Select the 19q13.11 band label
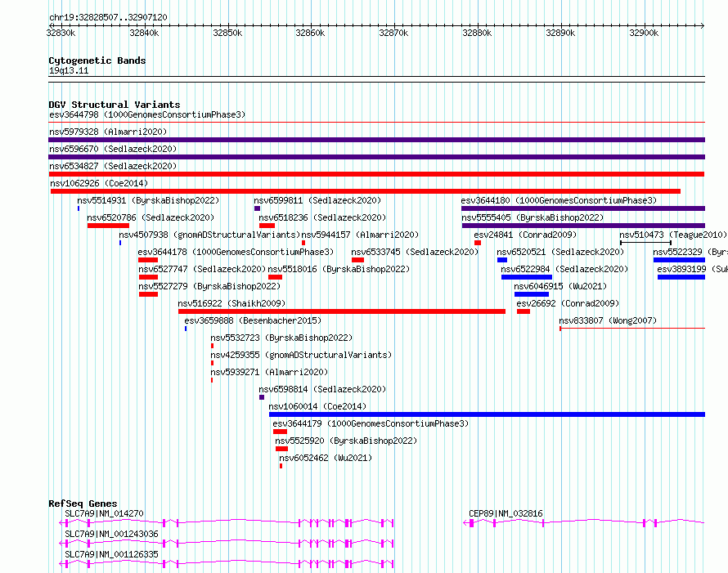This screenshot has width=728, height=573. 69,70
